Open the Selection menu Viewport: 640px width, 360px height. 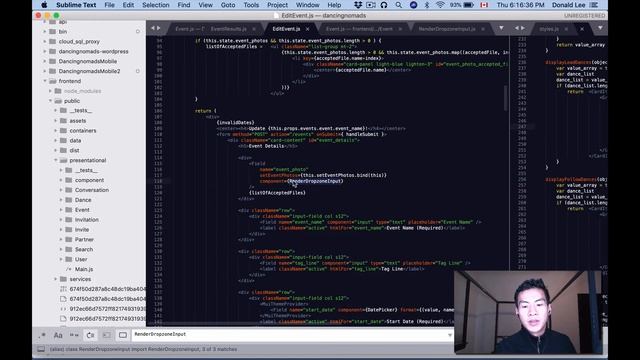click(x=156, y=5)
